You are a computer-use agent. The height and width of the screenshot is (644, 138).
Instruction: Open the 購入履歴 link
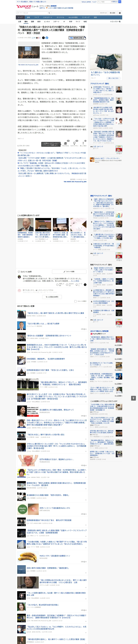click(112, 13)
